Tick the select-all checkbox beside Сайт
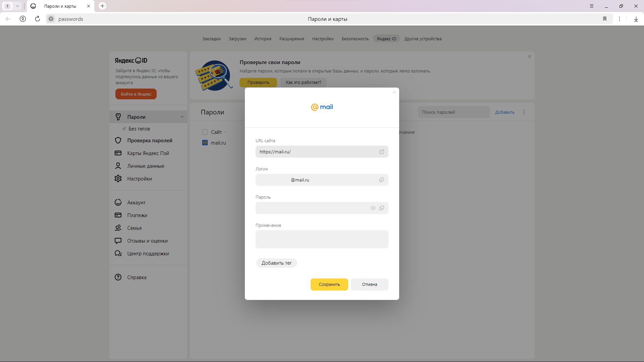The image size is (644, 362). (205, 132)
